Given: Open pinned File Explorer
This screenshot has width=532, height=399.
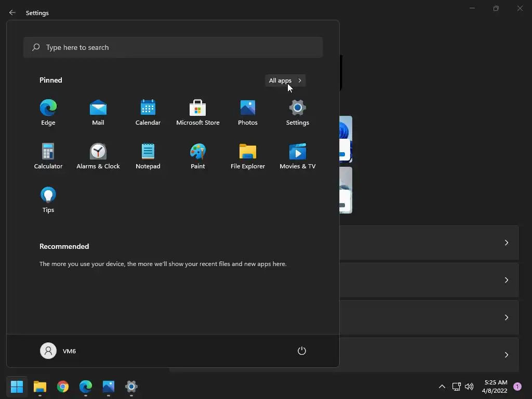Looking at the screenshot, I should point(248,156).
